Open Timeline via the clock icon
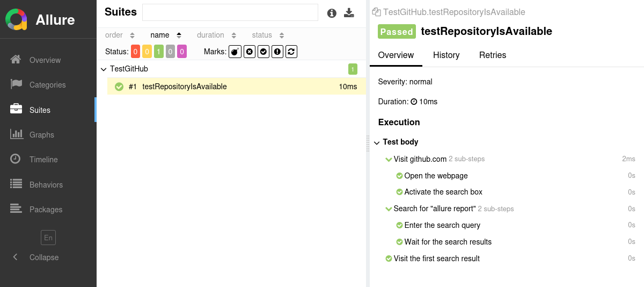The width and height of the screenshot is (644, 287). 16,159
